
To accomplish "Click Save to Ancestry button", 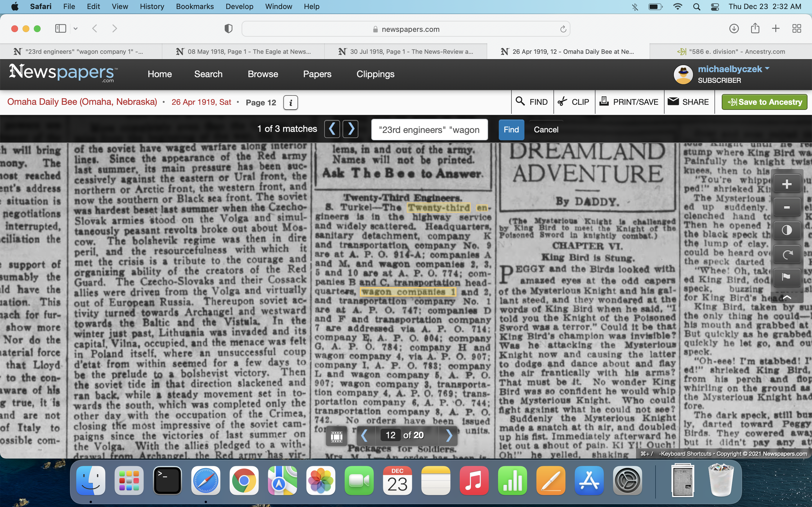I will click(764, 102).
